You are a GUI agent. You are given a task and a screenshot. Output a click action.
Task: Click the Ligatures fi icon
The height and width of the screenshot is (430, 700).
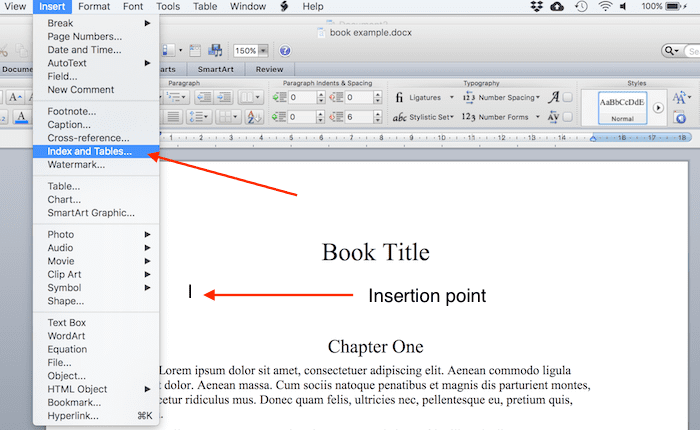399,97
